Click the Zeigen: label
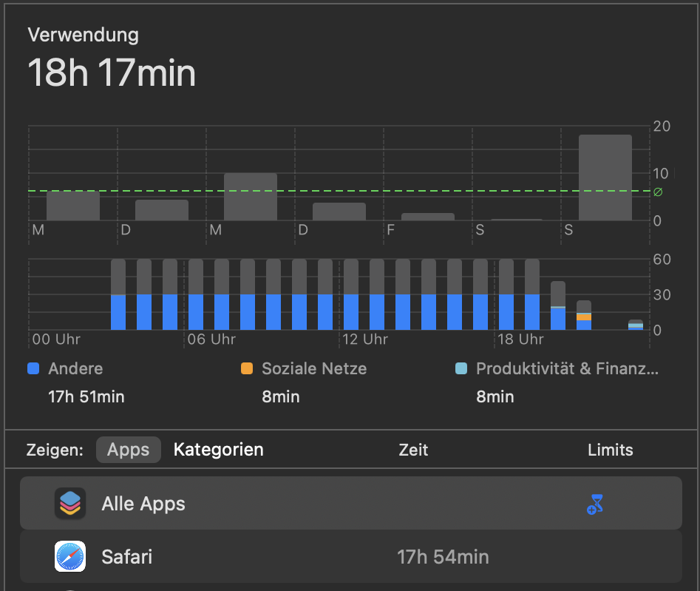 (x=55, y=450)
